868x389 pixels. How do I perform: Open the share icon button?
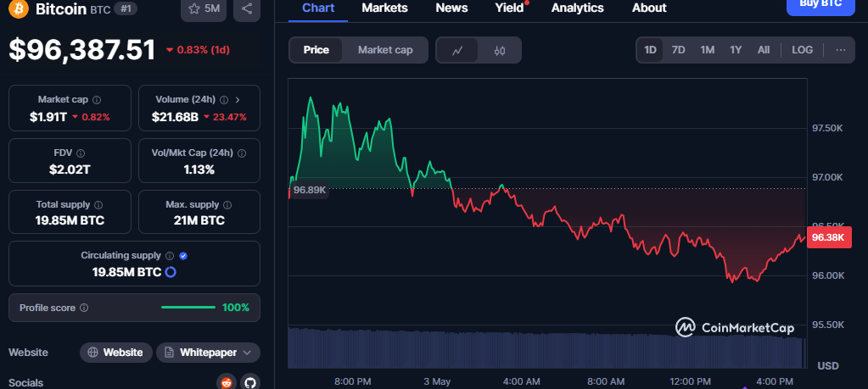pyautogui.click(x=247, y=8)
